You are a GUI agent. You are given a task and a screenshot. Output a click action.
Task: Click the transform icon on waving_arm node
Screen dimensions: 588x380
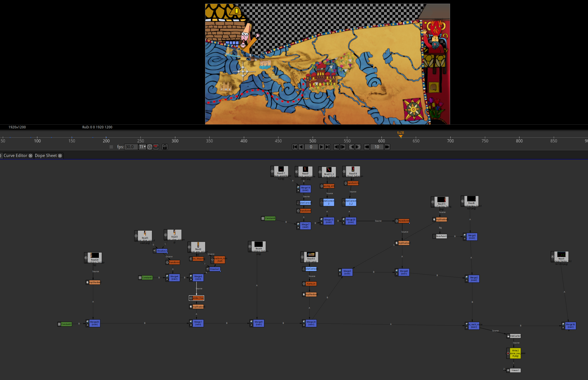click(x=322, y=186)
